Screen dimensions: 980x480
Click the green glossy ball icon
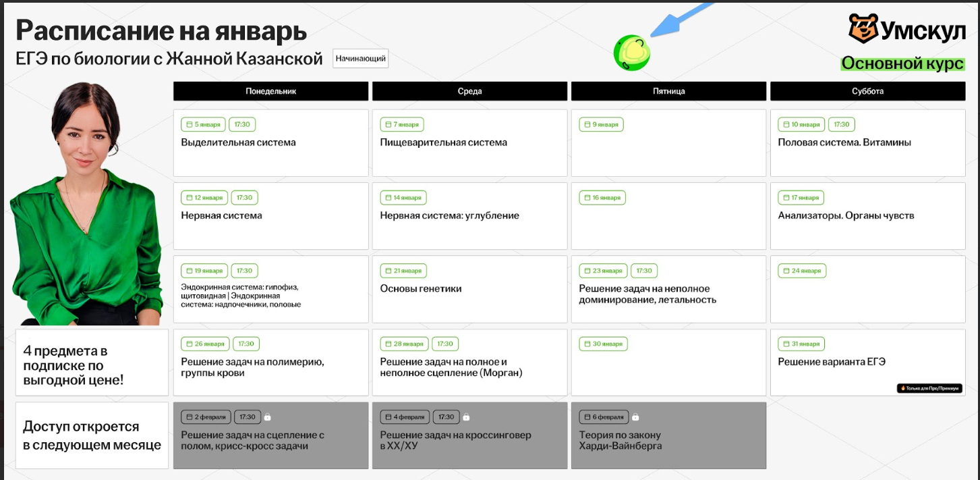[631, 53]
